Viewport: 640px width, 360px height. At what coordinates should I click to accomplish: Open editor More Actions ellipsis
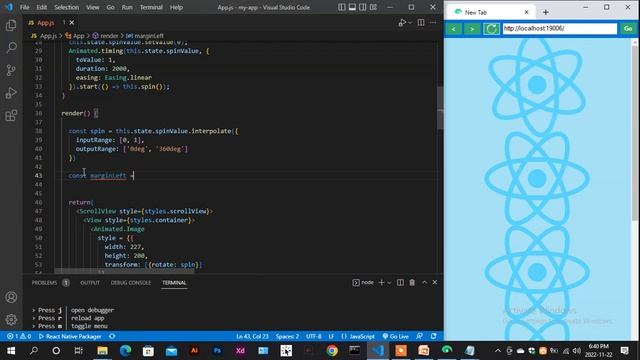[433, 22]
